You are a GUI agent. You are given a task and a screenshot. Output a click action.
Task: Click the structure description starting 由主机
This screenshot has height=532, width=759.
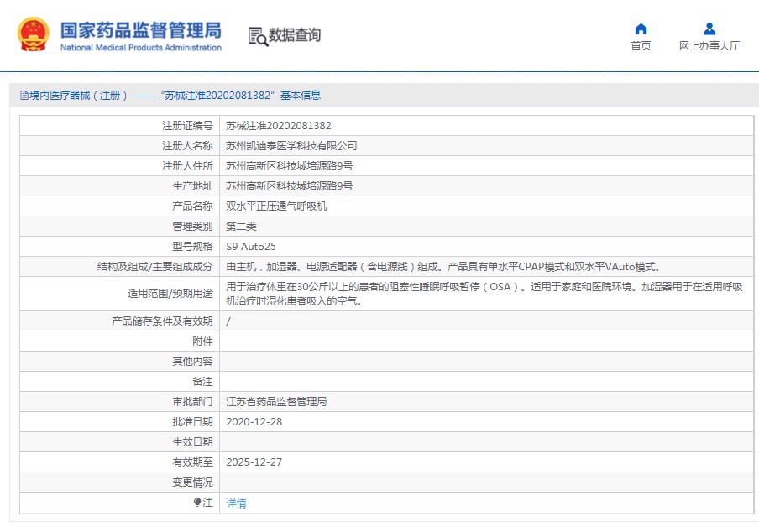443,267
